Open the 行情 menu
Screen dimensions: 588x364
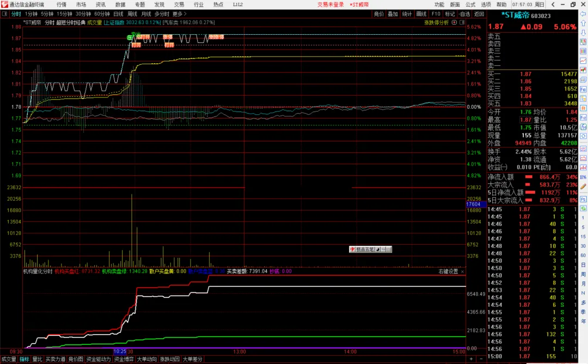(x=62, y=4)
